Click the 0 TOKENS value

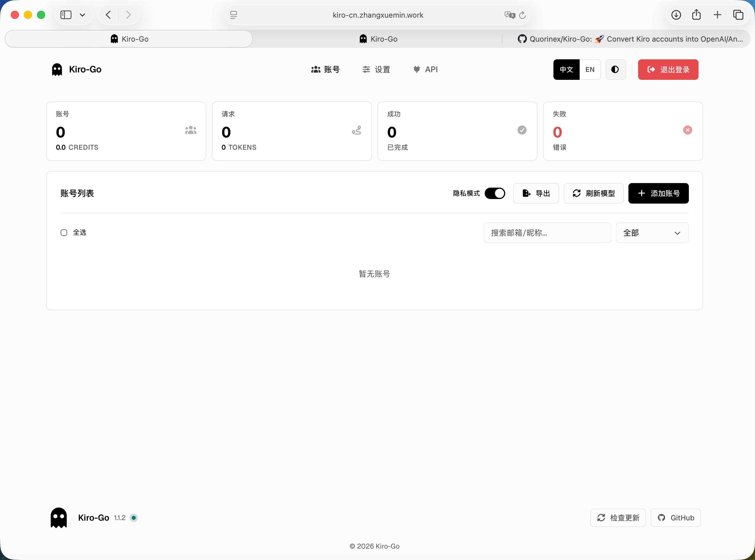point(239,147)
